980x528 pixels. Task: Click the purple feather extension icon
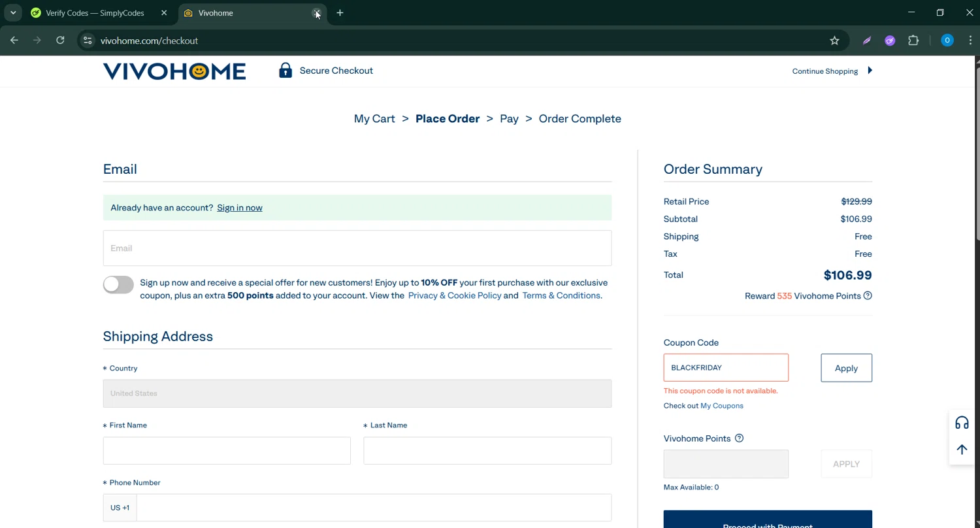click(867, 41)
